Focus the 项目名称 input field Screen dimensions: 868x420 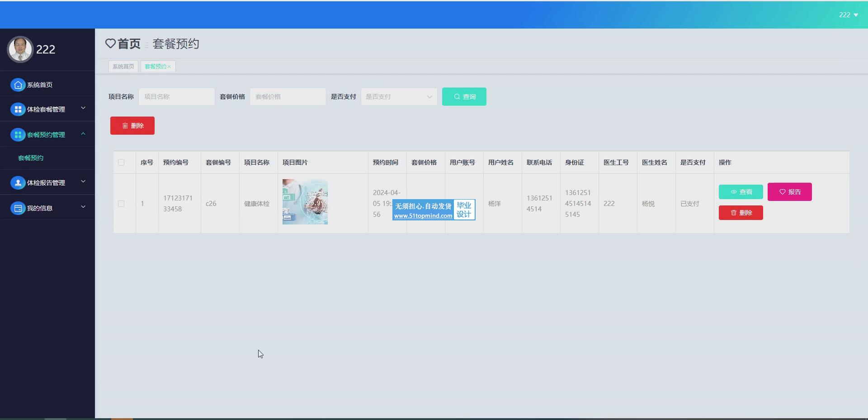pos(177,96)
